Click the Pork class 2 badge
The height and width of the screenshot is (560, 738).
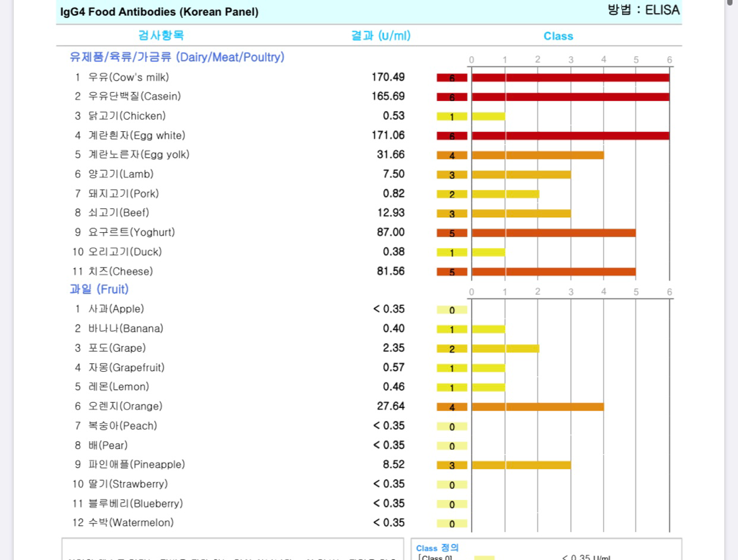(x=452, y=194)
